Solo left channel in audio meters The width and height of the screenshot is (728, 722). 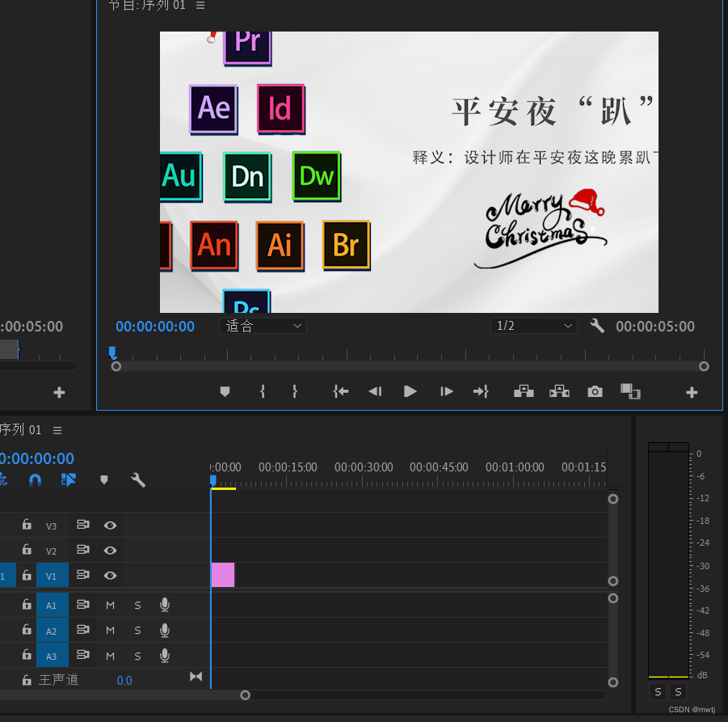658,692
